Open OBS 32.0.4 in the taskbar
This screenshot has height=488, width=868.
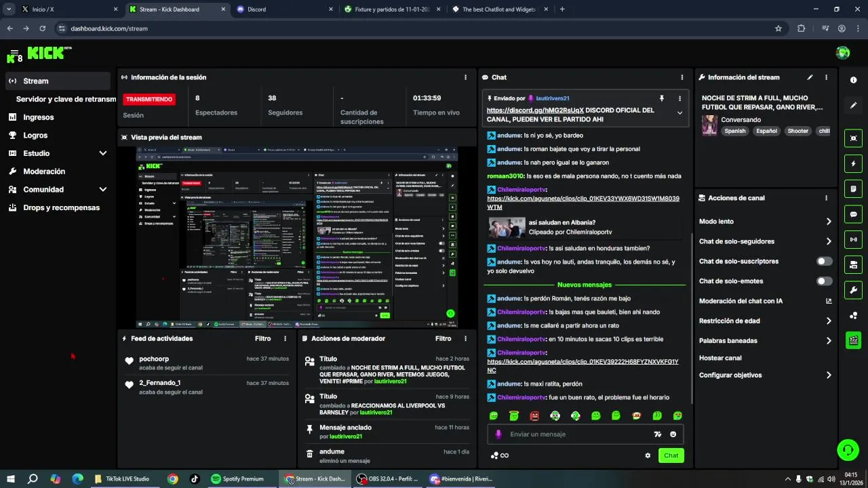[387, 479]
